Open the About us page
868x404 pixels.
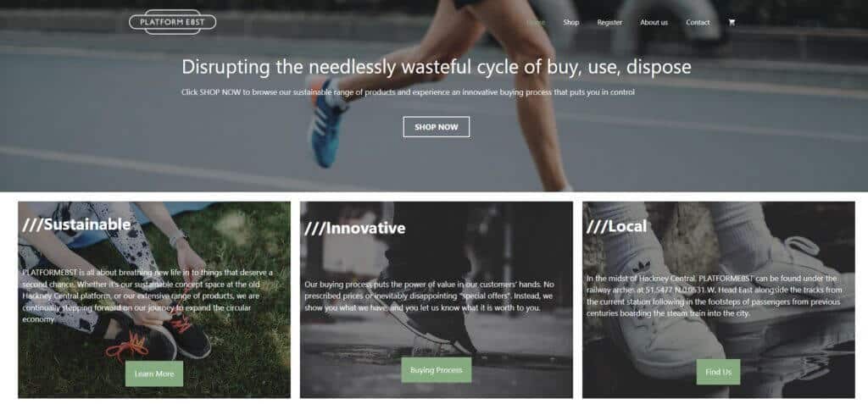(654, 23)
